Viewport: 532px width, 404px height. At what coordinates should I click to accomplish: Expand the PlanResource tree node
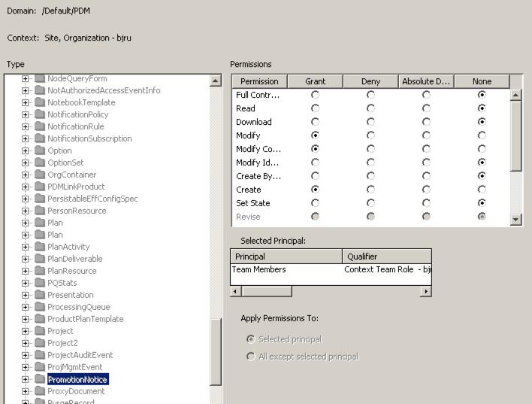pos(25,271)
